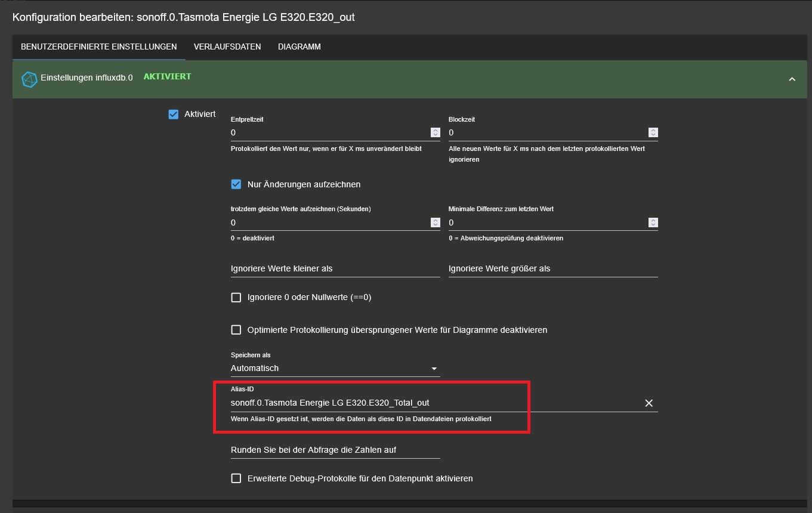Click the Minimale Differenz spinner arrows
812x513 pixels.
pyautogui.click(x=653, y=222)
